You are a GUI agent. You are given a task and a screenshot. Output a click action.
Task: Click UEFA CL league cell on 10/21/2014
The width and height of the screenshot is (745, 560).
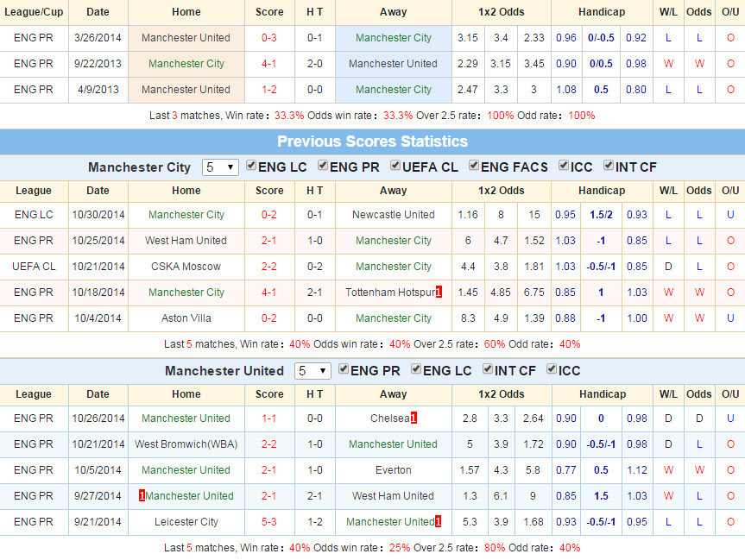point(34,267)
